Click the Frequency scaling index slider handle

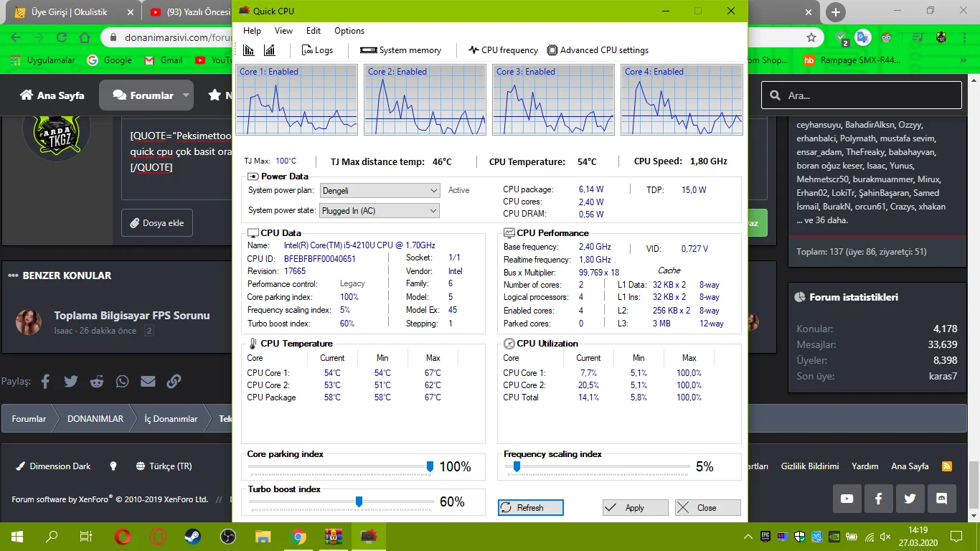point(517,466)
